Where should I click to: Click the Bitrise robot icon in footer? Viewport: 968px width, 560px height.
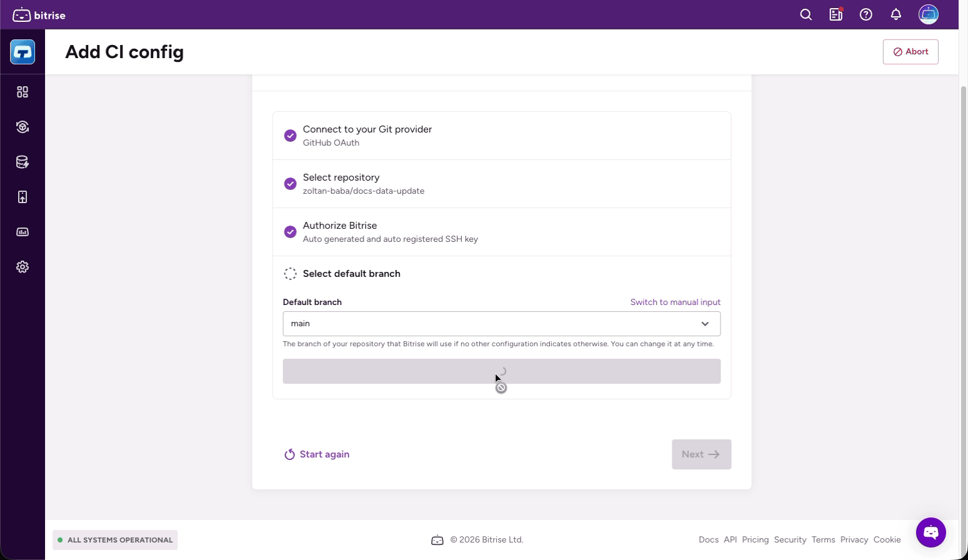tap(437, 540)
